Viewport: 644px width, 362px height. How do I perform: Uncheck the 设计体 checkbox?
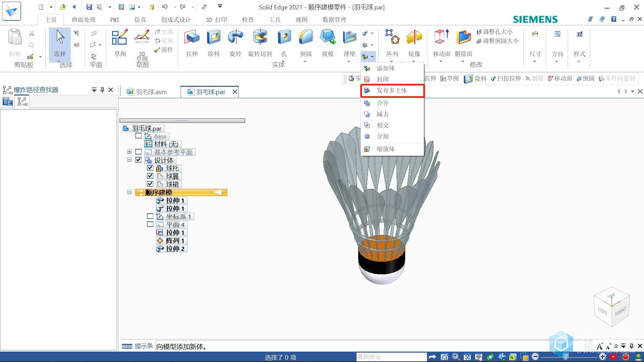tap(138, 160)
